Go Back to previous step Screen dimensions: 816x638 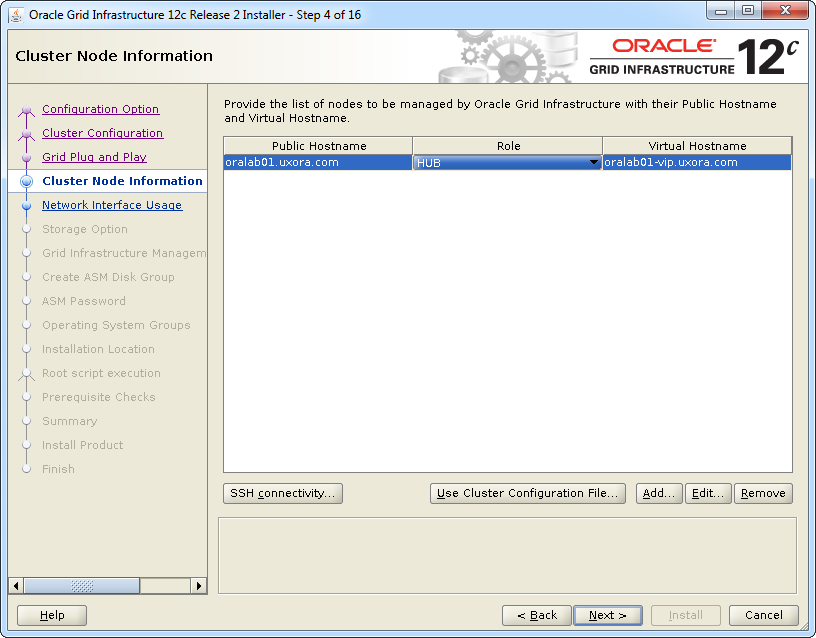click(x=537, y=615)
